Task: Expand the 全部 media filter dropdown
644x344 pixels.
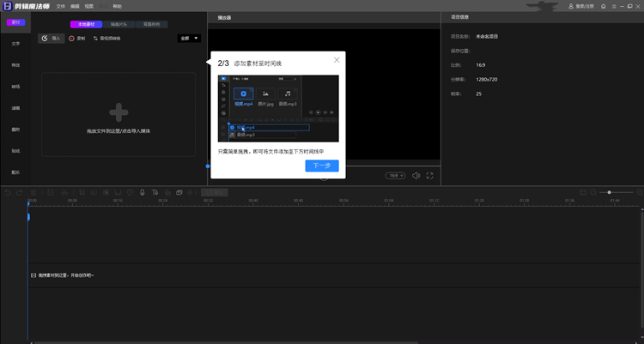Action: (189, 39)
